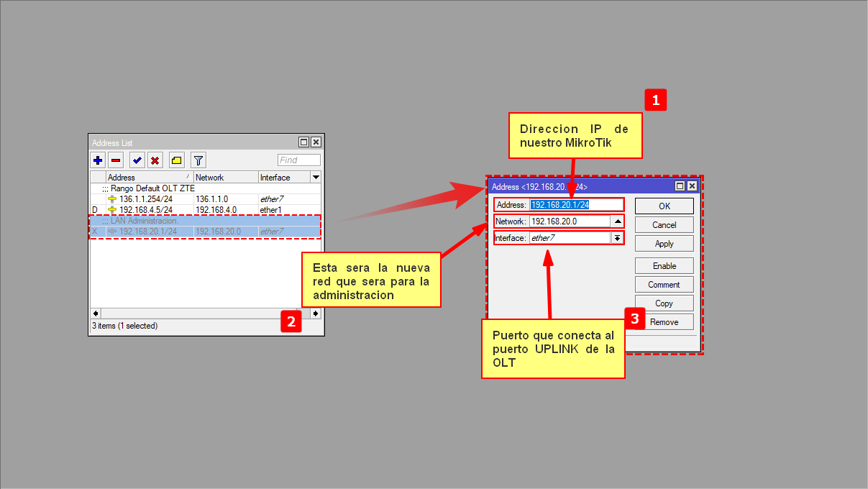The image size is (868, 489).
Task: Open the funnel Filter icon
Action: pyautogui.click(x=198, y=160)
